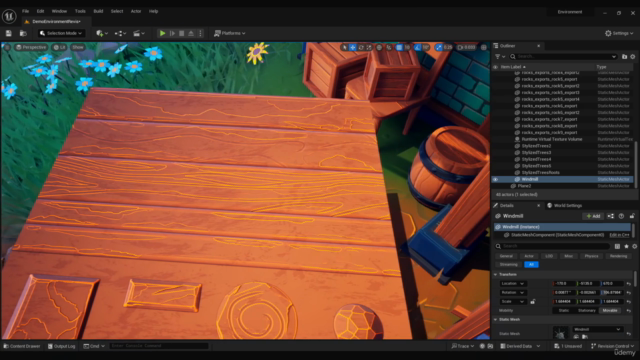Open the File menu
Screen dimensions: 640x360
point(25,11)
